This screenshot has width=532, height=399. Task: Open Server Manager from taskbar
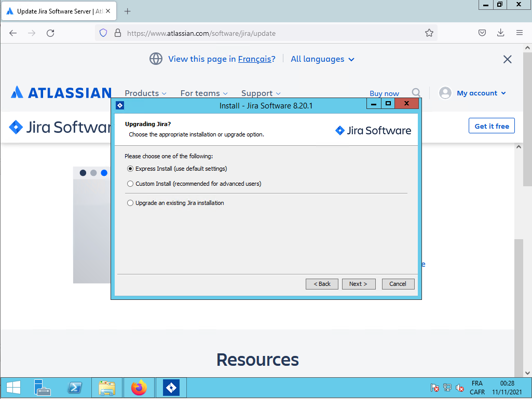point(43,388)
